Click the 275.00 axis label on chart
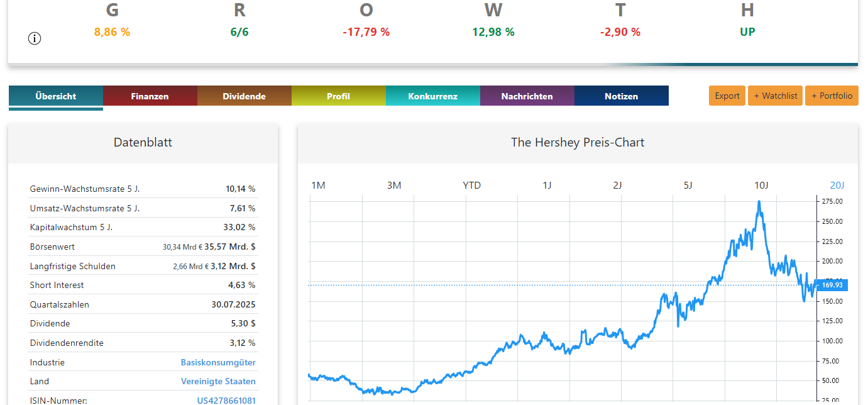The width and height of the screenshot is (868, 405). coord(832,201)
